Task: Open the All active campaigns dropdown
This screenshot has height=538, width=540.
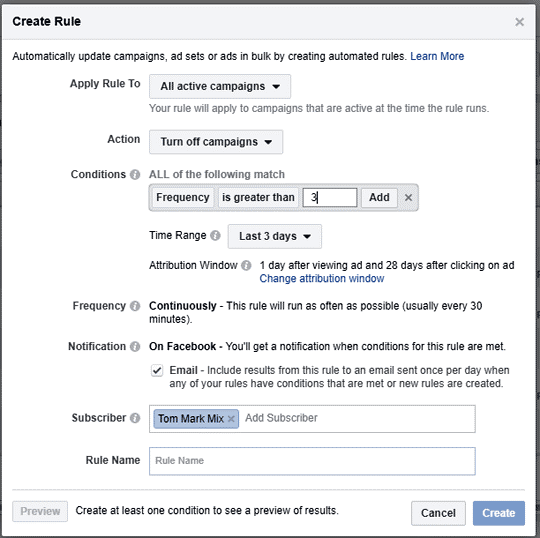Action: 220,86
